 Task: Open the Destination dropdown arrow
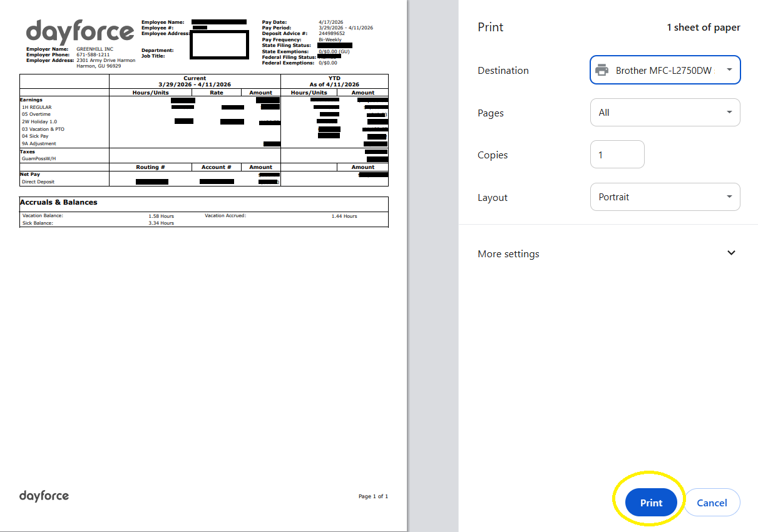[x=729, y=70]
